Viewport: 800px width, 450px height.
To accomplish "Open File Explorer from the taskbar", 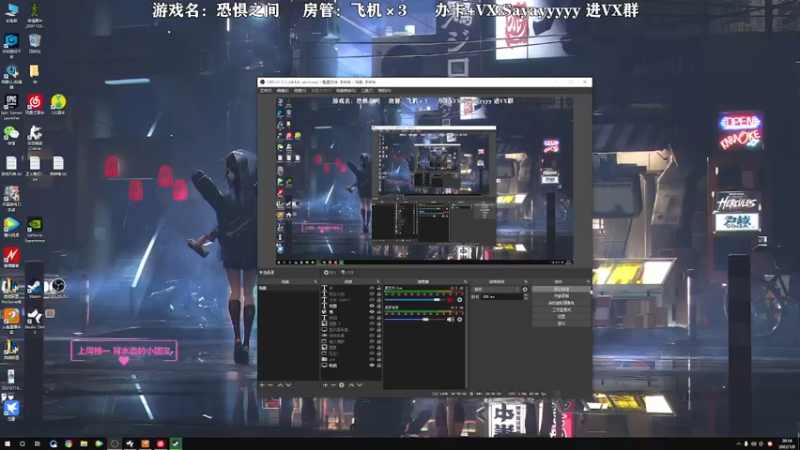I will [x=84, y=444].
